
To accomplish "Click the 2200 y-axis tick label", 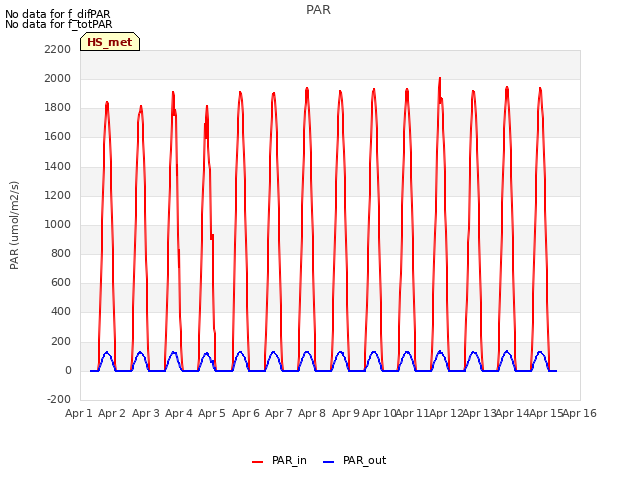I will [58, 49].
